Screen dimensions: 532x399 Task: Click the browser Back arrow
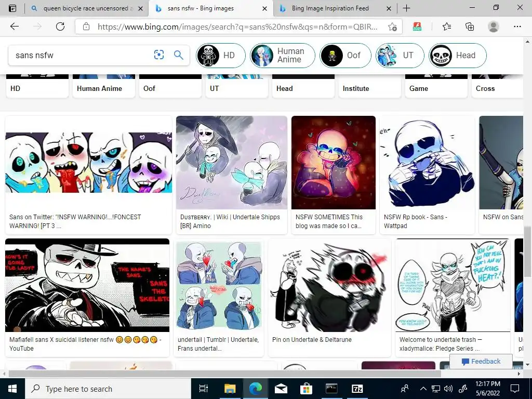click(14, 26)
